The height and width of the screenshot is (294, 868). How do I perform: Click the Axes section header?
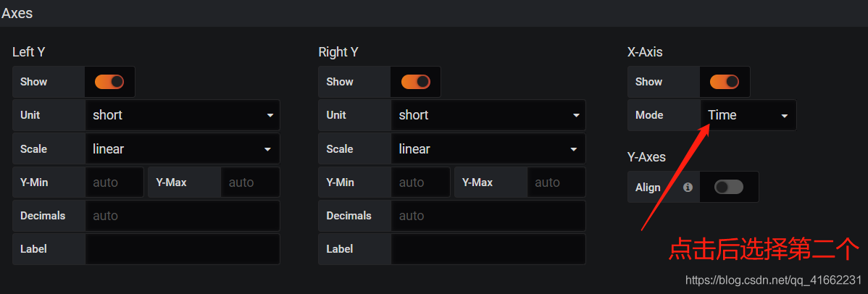[17, 13]
